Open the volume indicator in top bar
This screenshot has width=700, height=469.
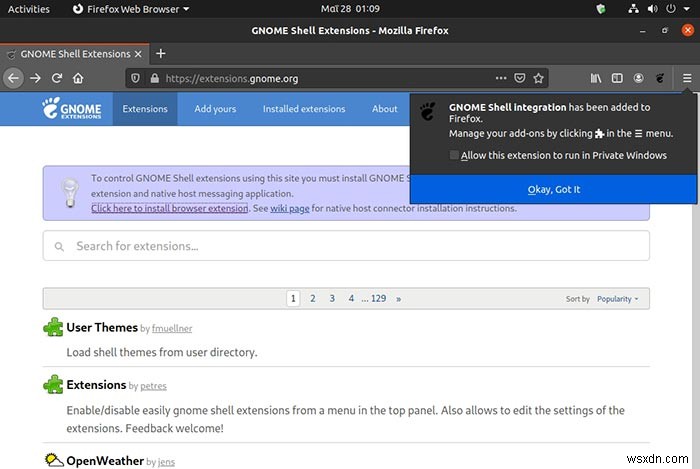(652, 8)
